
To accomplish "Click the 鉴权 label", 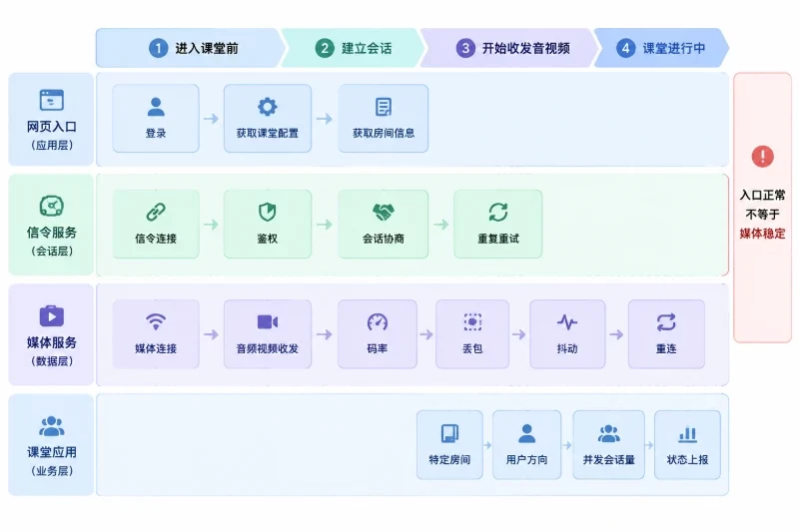I will [268, 239].
